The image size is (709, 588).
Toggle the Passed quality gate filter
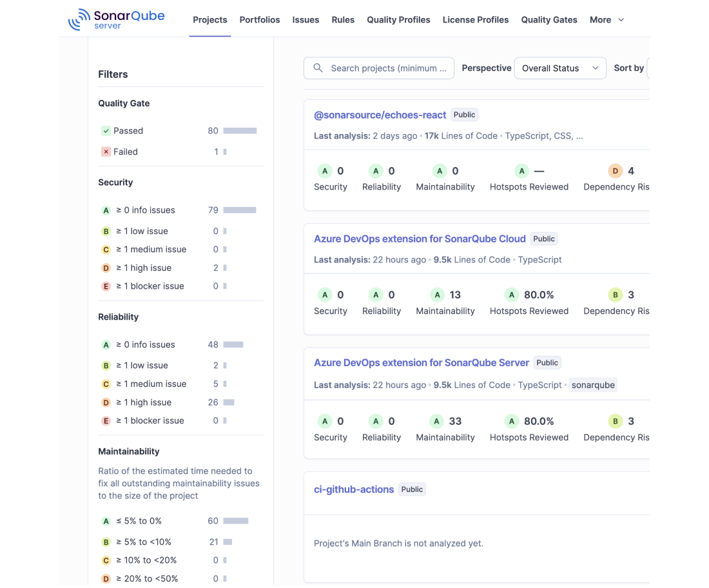[x=179, y=131]
